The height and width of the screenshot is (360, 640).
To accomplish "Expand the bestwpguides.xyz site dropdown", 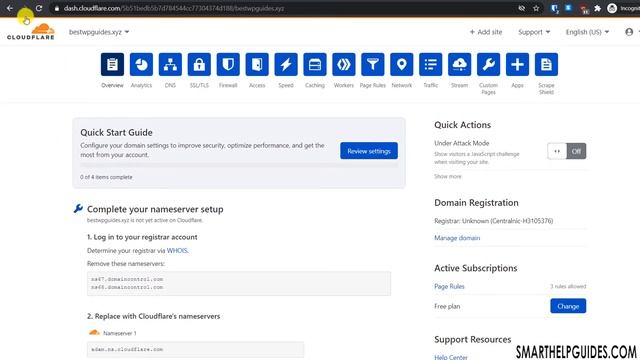I will click(99, 32).
